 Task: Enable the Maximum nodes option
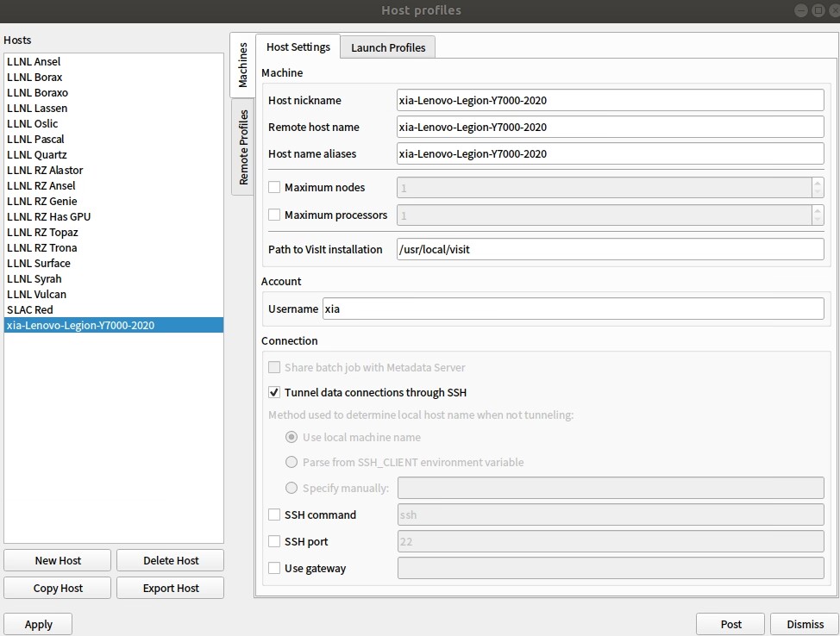pyautogui.click(x=273, y=187)
